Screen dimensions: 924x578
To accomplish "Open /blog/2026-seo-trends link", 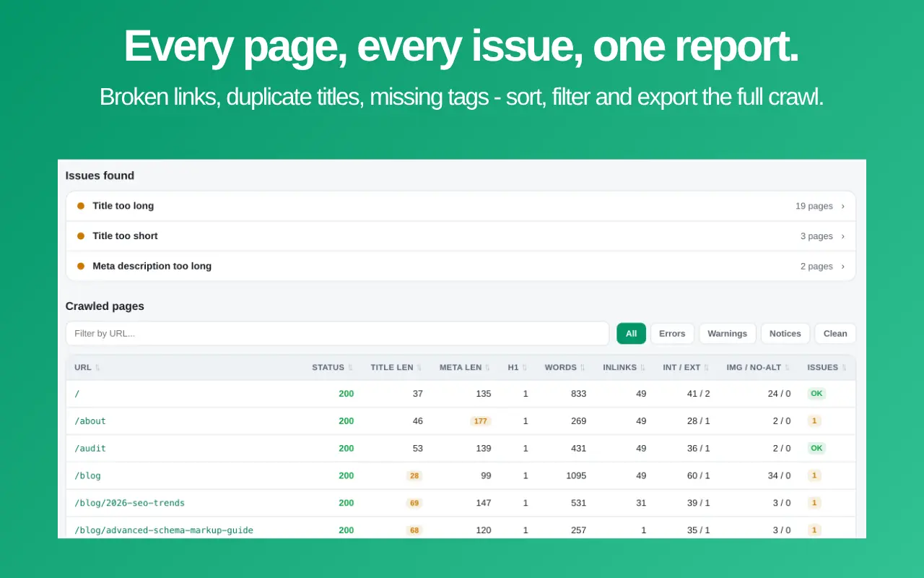I will 129,504.
